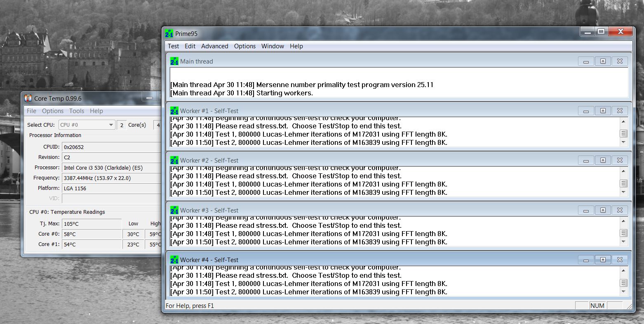Maximize the Worker #2 child window
Screen dimensions: 644x324
603,160
